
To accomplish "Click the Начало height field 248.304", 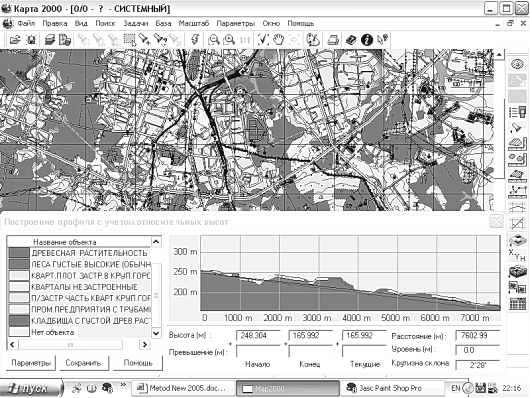I will (258, 335).
